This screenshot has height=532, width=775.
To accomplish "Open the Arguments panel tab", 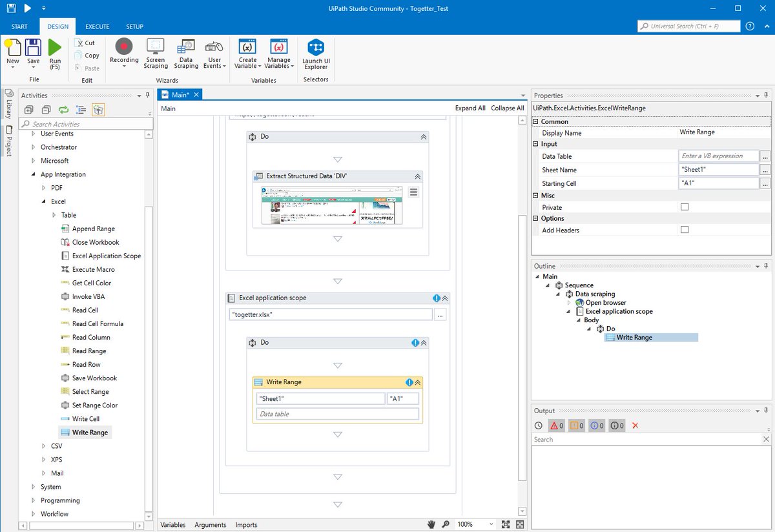I will (211, 525).
